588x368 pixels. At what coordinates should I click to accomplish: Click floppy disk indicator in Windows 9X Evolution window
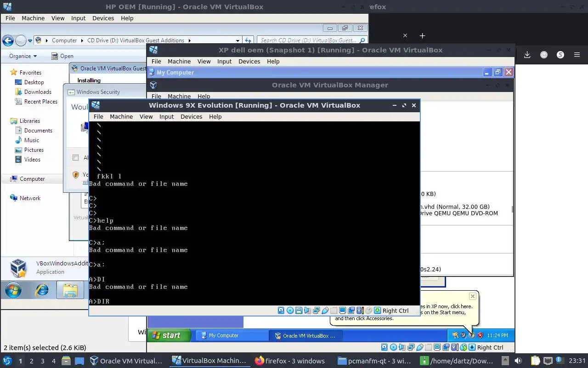pos(299,310)
